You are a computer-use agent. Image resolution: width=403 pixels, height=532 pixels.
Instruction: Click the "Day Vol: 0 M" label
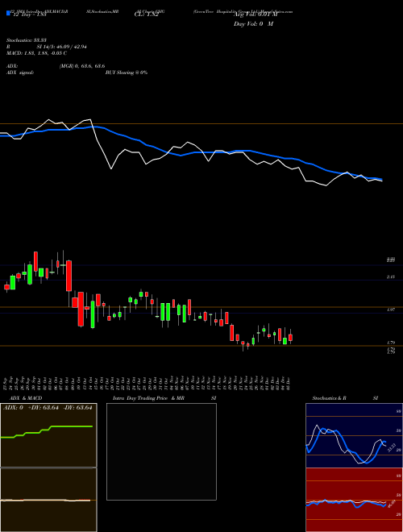pos(253,24)
